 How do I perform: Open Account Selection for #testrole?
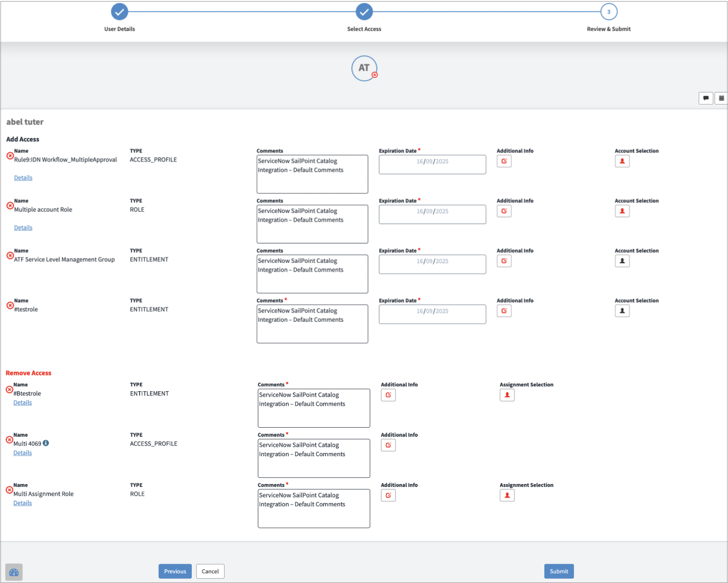click(x=622, y=311)
